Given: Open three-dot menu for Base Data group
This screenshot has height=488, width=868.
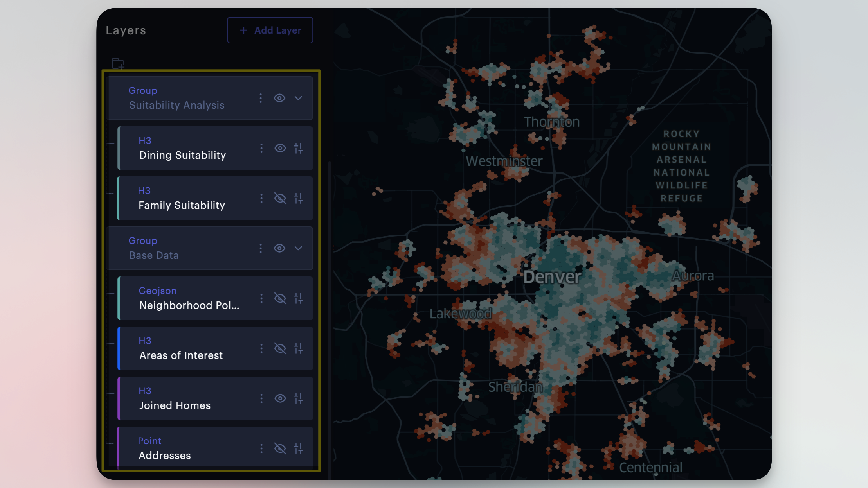Looking at the screenshot, I should click(x=261, y=248).
